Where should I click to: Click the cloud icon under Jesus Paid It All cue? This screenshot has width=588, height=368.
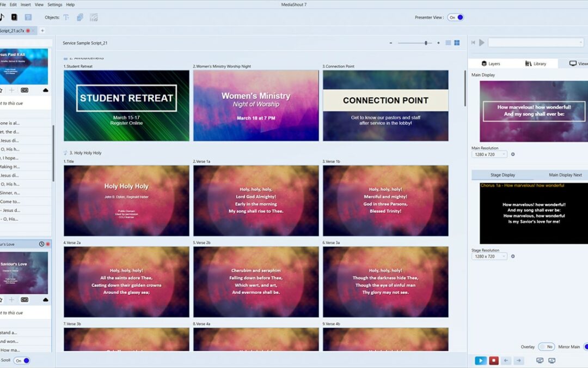pyautogui.click(x=45, y=90)
